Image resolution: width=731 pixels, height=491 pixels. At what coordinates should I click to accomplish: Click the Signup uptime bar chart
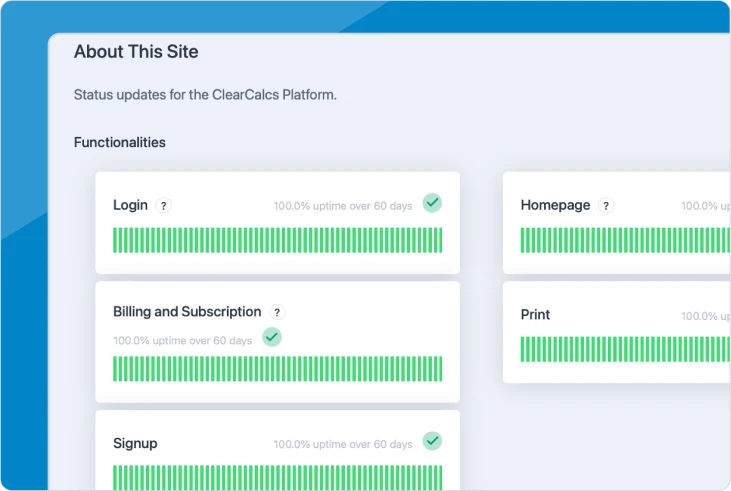pos(277,477)
